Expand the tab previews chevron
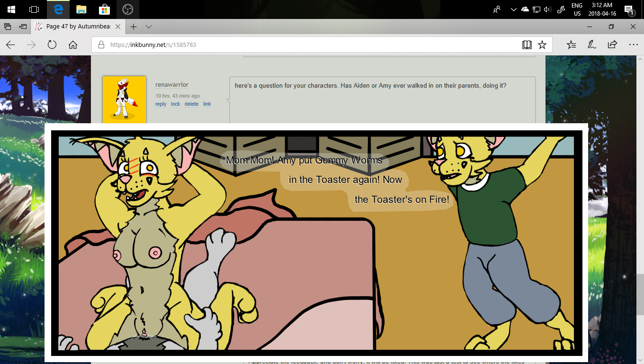 [x=149, y=27]
